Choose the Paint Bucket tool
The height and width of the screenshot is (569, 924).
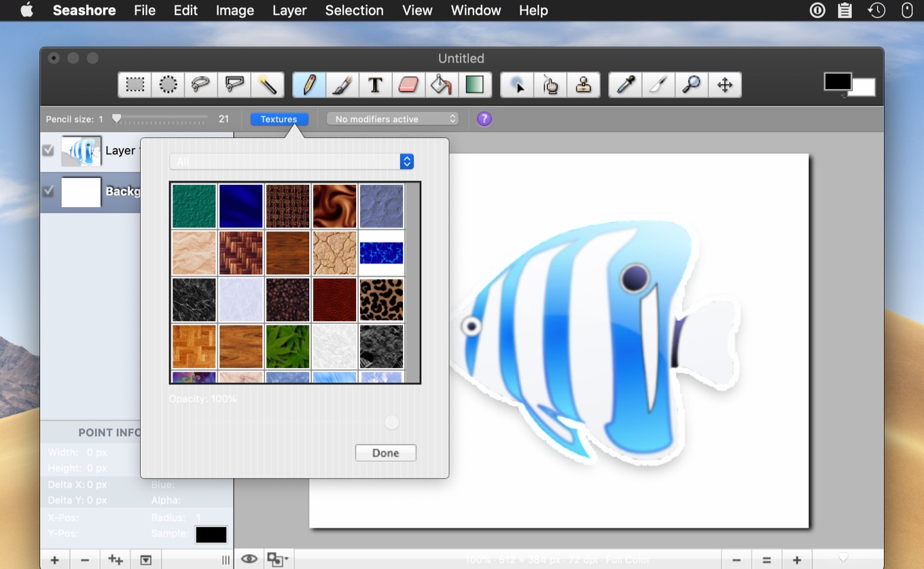click(x=442, y=85)
